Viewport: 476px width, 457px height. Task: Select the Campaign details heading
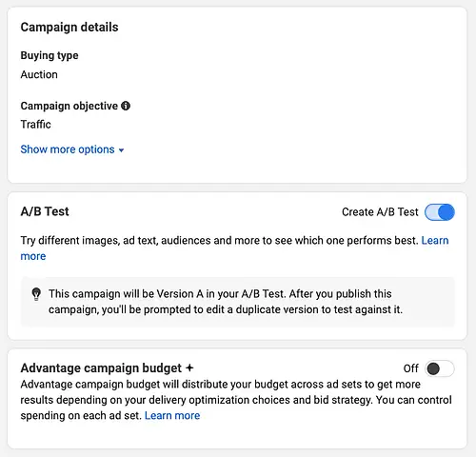pyautogui.click(x=69, y=28)
